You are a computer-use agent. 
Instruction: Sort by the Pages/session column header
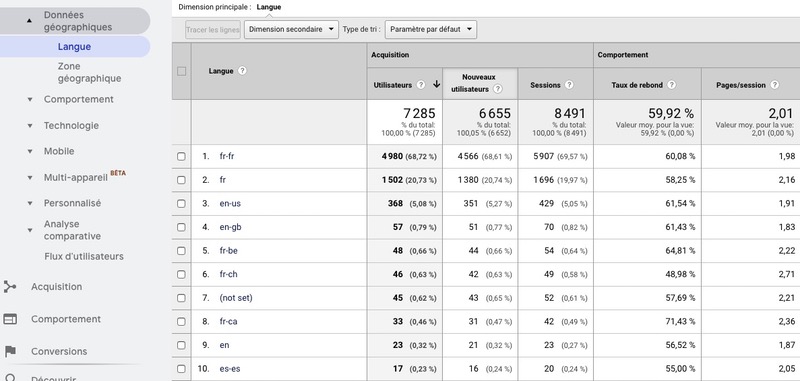[x=741, y=85]
